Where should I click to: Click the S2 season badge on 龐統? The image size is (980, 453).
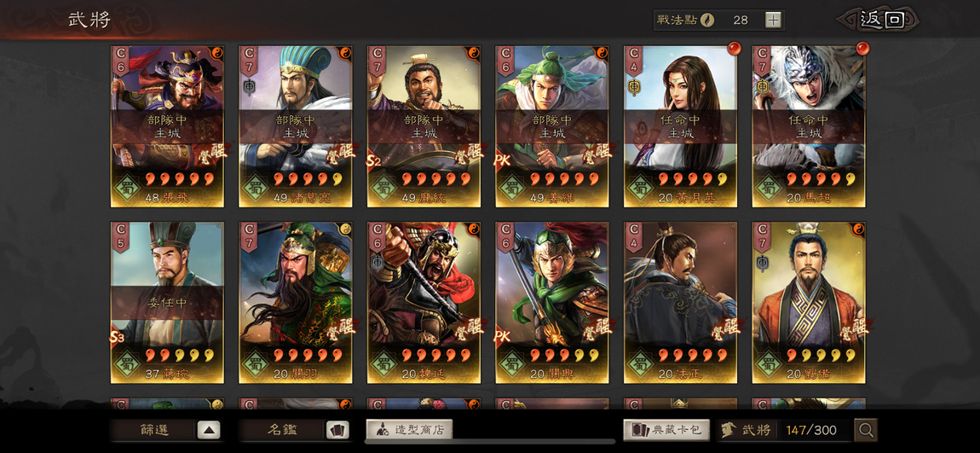(x=373, y=160)
